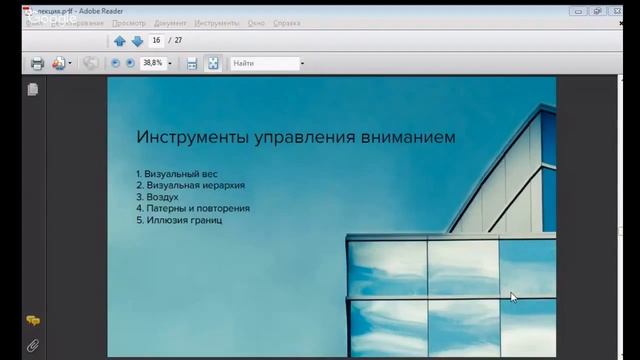
Task: Open the Окно menu
Action: coord(256,23)
